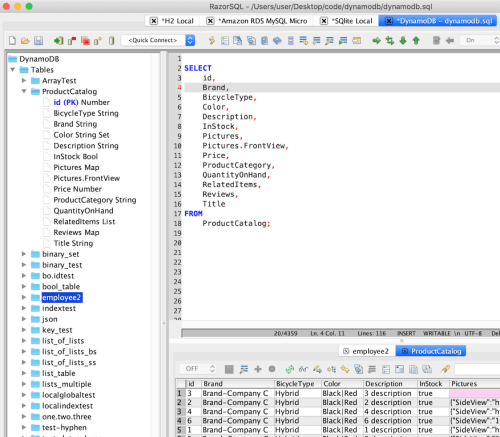Viewport: 500px width, 437px height.
Task: Click the search field in results toolbar
Action: (477, 369)
